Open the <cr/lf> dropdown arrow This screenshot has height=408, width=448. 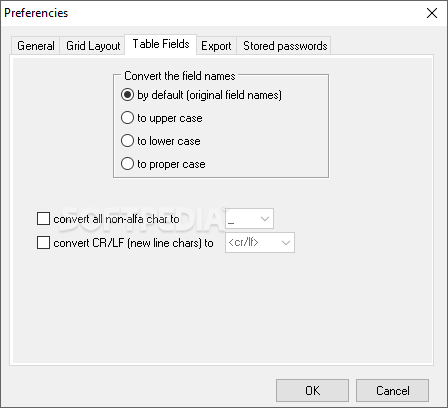[286, 243]
